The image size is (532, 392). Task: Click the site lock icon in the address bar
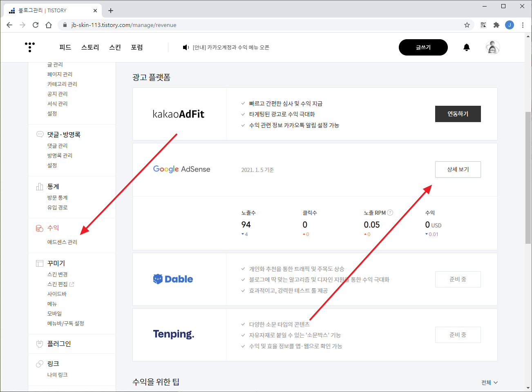tap(65, 25)
